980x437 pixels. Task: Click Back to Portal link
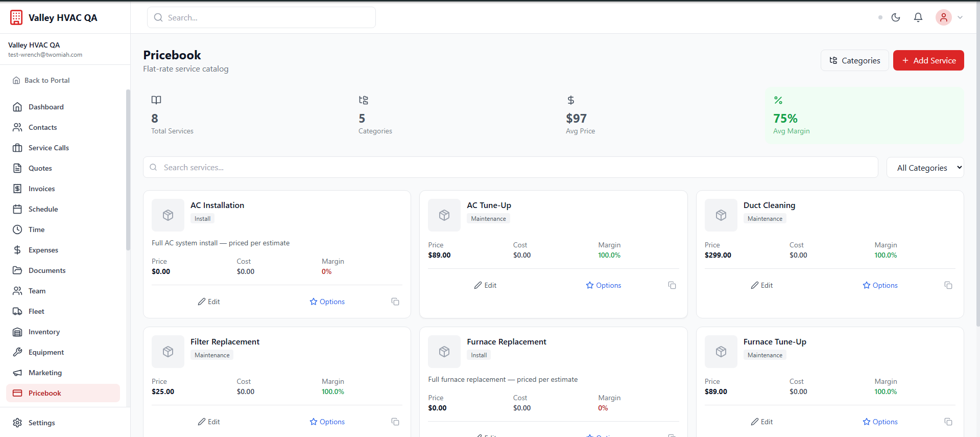[46, 80]
